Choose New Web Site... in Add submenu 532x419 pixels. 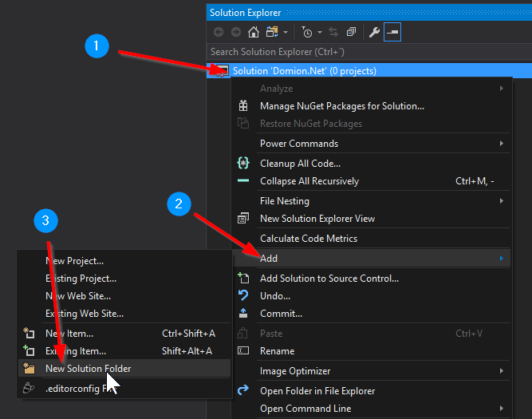[124, 296]
